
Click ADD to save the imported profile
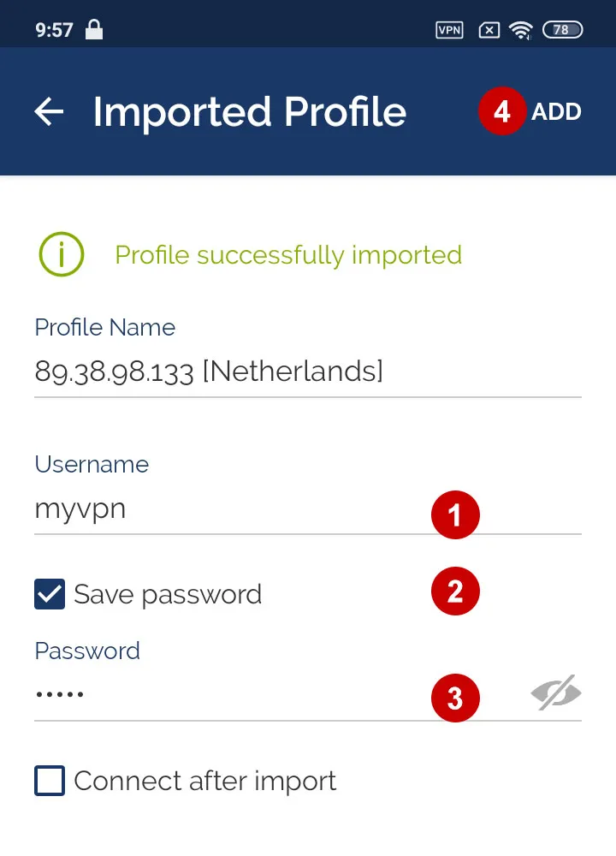click(556, 111)
